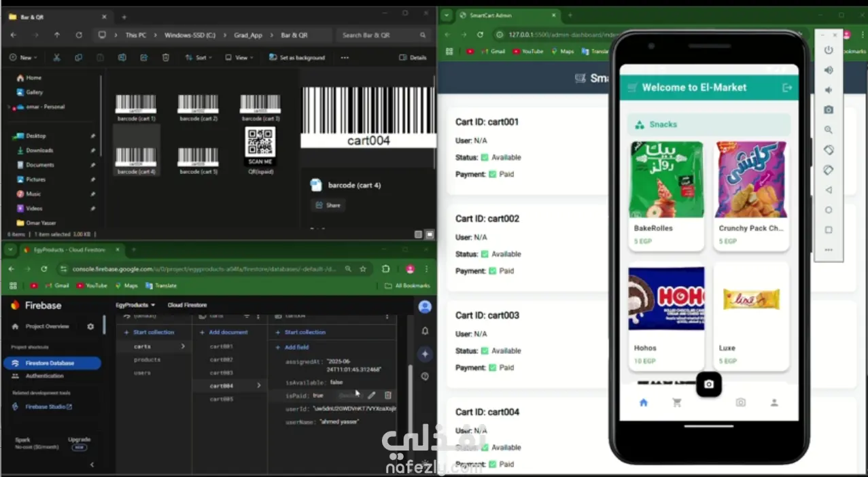Viewport: 868px width, 477px height.
Task: Expand the cart004 document chevron in Firestore
Action: tap(258, 386)
